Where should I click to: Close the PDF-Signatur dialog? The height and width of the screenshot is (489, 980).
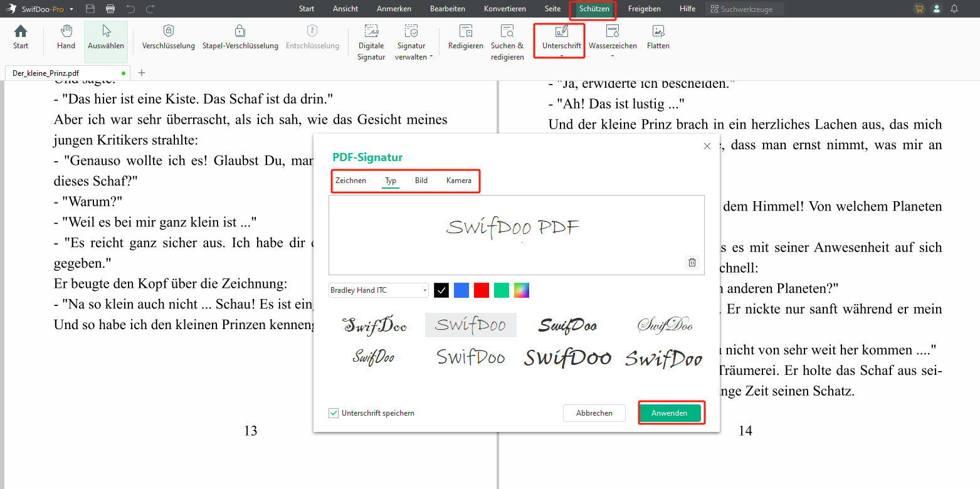(x=707, y=146)
